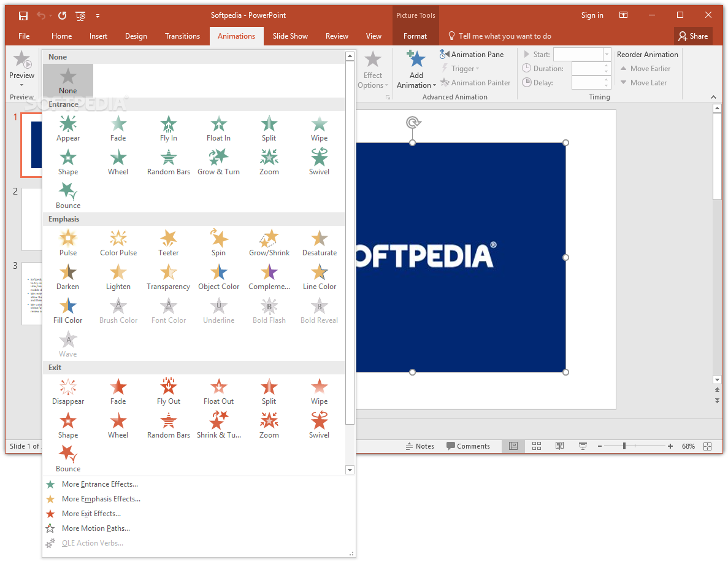
Task: Select the Color Pulse emphasis
Action: (x=118, y=243)
